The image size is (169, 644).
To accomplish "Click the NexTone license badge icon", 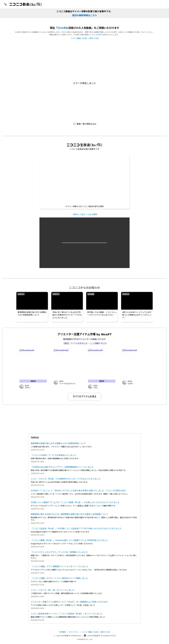I will click(x=54, y=635).
